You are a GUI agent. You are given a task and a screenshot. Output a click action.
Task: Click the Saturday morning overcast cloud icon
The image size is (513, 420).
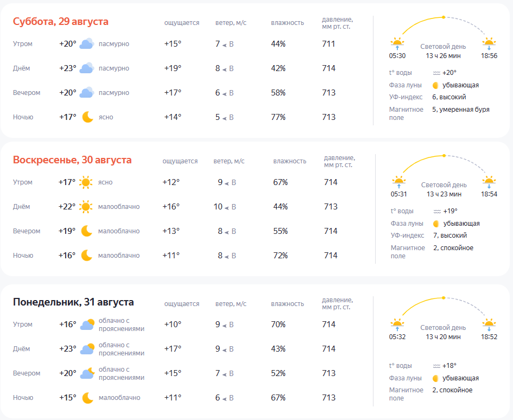click(x=87, y=44)
